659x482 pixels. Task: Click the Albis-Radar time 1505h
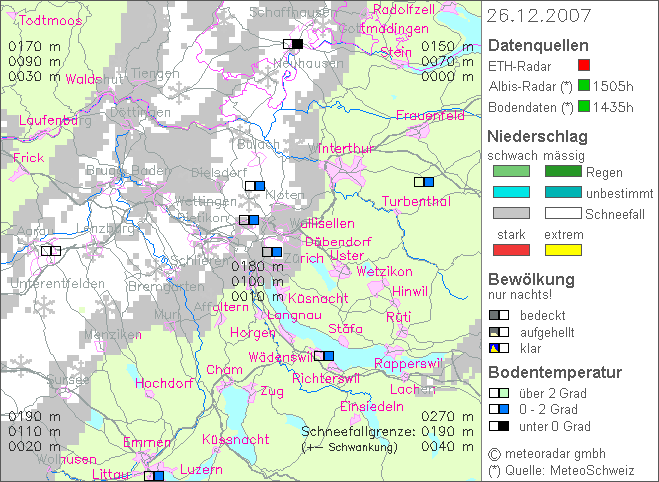(613, 86)
